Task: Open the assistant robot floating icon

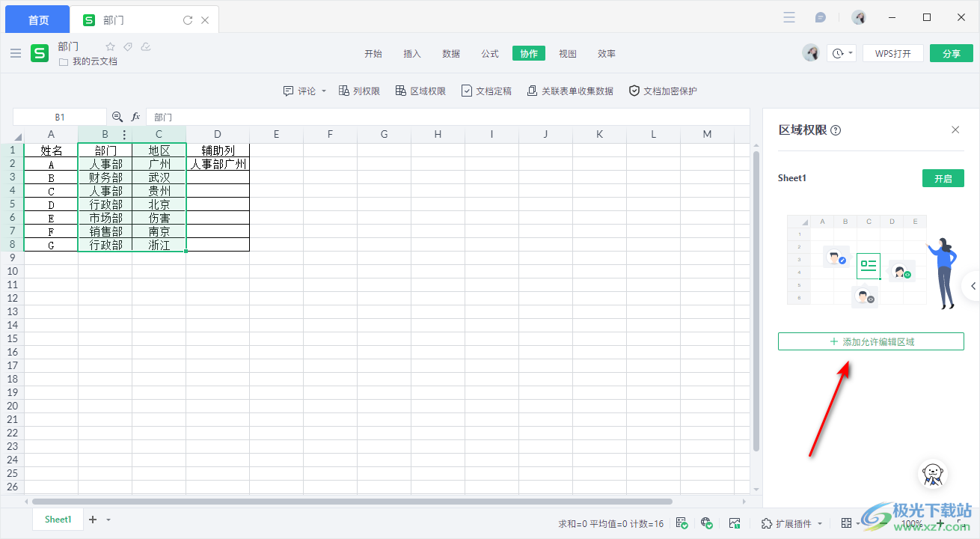Action: click(933, 473)
